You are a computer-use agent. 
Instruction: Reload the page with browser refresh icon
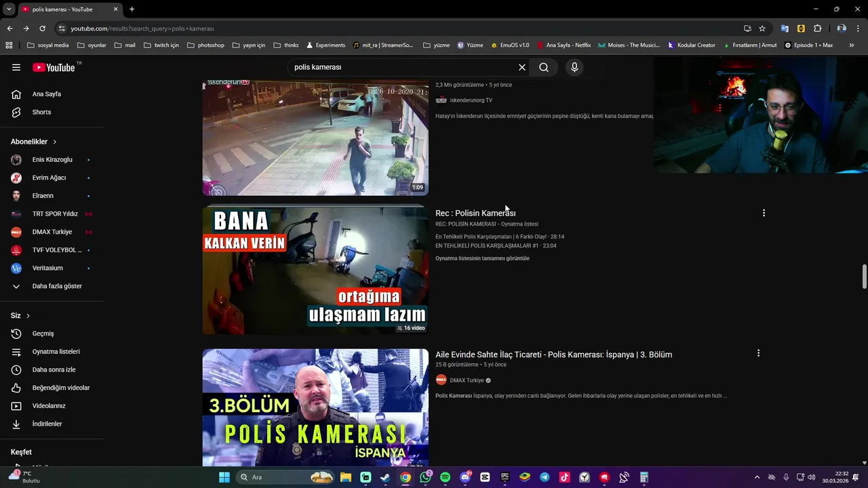pyautogui.click(x=42, y=28)
